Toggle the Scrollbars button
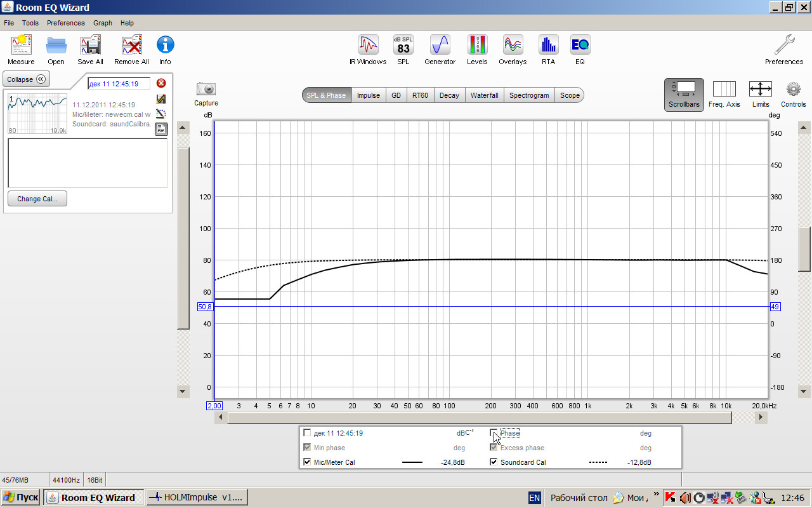812x508 pixels. click(x=684, y=95)
